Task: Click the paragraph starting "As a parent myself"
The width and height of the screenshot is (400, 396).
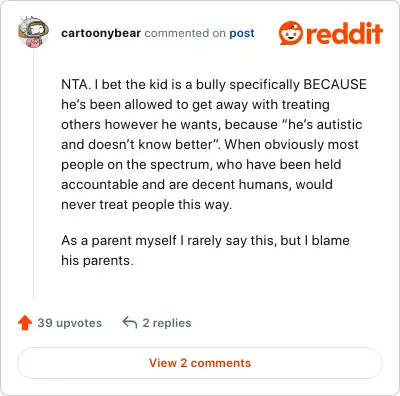Action: [x=205, y=250]
